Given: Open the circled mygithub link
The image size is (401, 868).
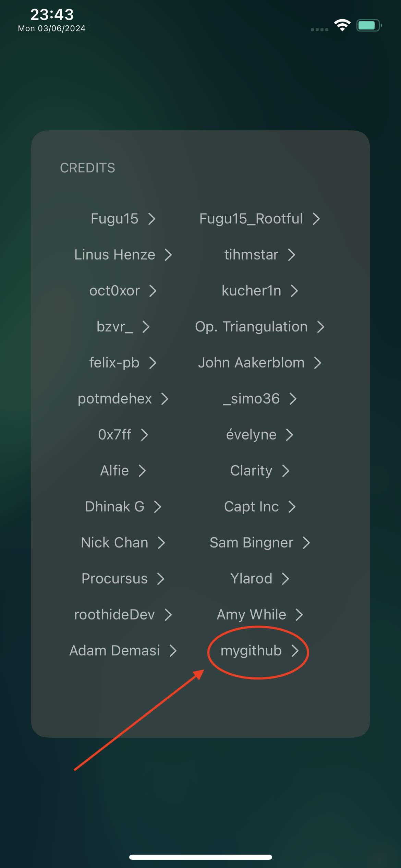Looking at the screenshot, I should 259,651.
